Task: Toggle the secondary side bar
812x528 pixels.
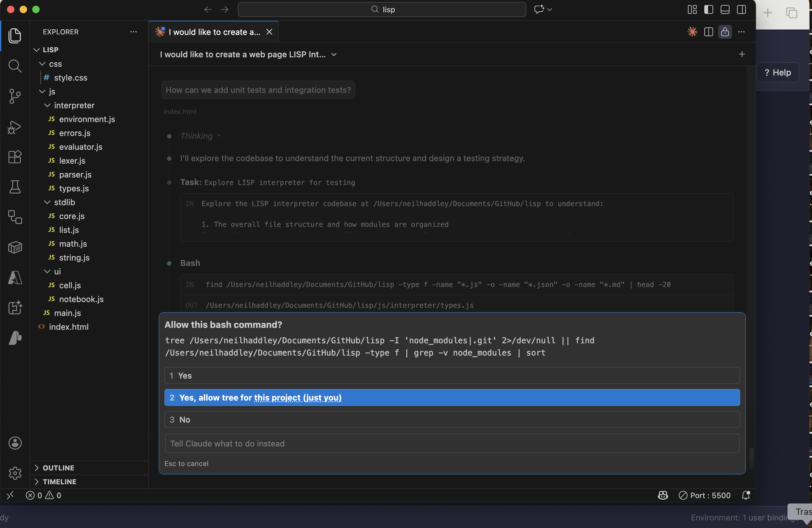Action: pos(742,9)
